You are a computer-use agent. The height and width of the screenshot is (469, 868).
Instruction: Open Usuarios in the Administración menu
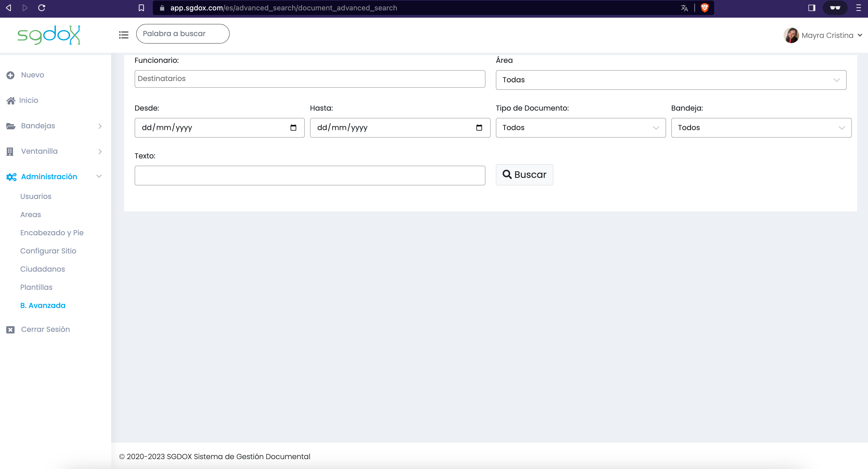tap(36, 196)
